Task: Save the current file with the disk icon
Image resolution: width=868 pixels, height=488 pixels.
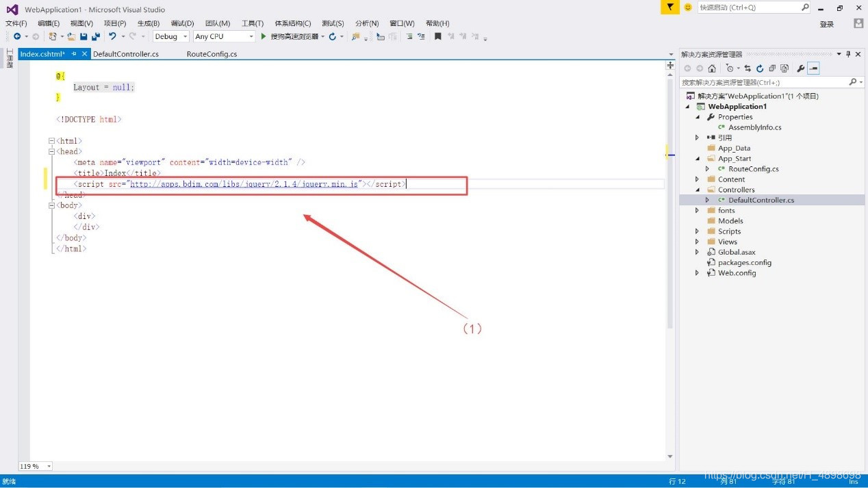Action: pos(84,36)
